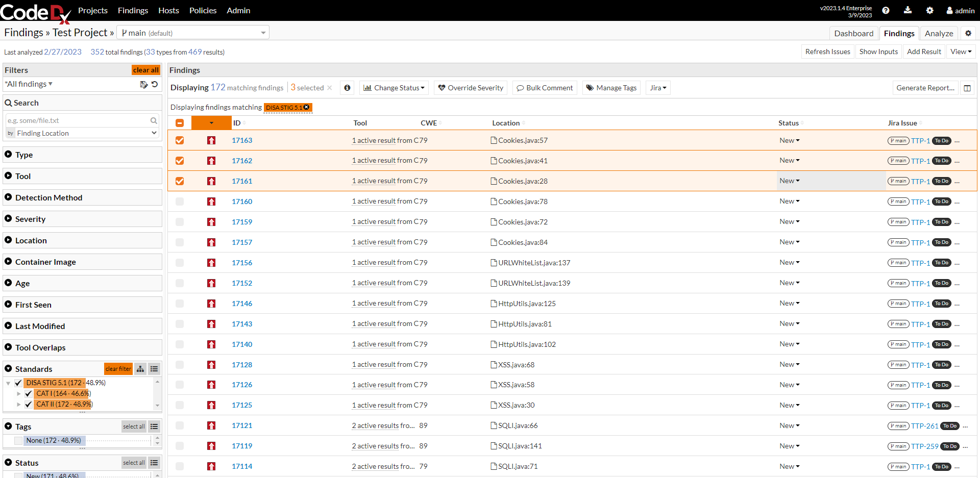Switch to the Dashboard tab
The height and width of the screenshot is (478, 980).
point(854,33)
